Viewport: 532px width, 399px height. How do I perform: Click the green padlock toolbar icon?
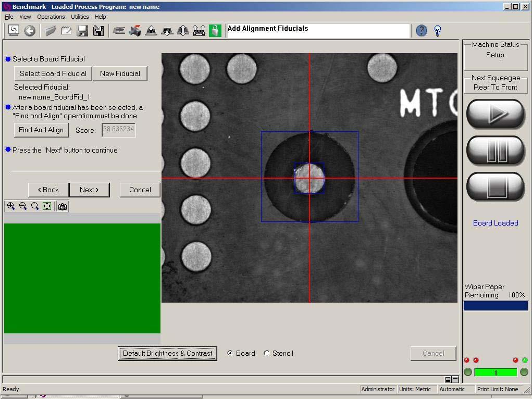(x=215, y=31)
